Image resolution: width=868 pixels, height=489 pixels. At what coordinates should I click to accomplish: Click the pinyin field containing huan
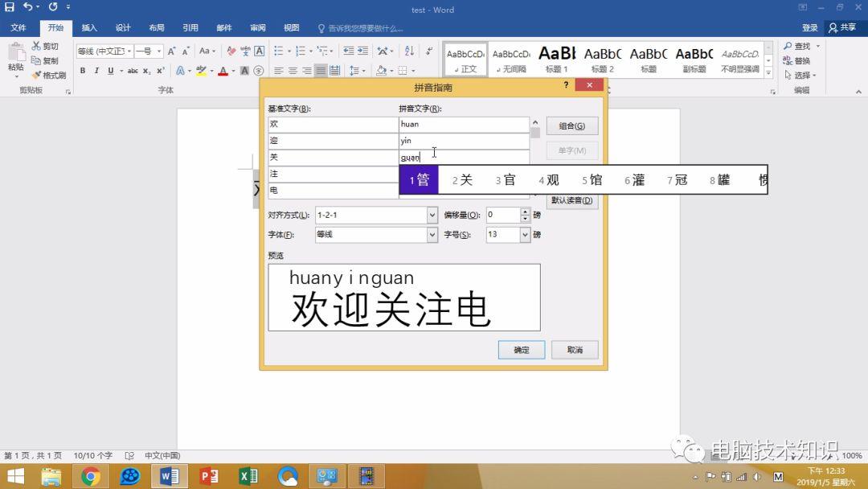[464, 124]
